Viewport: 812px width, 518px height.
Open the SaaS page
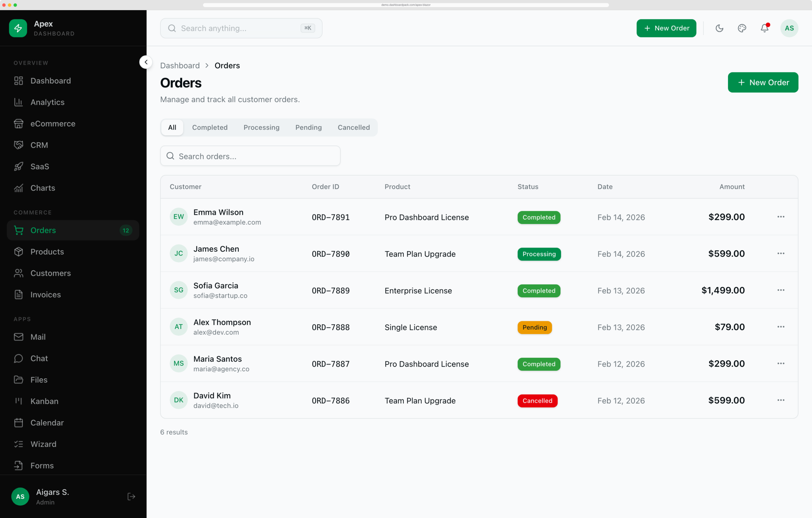pos(73,166)
